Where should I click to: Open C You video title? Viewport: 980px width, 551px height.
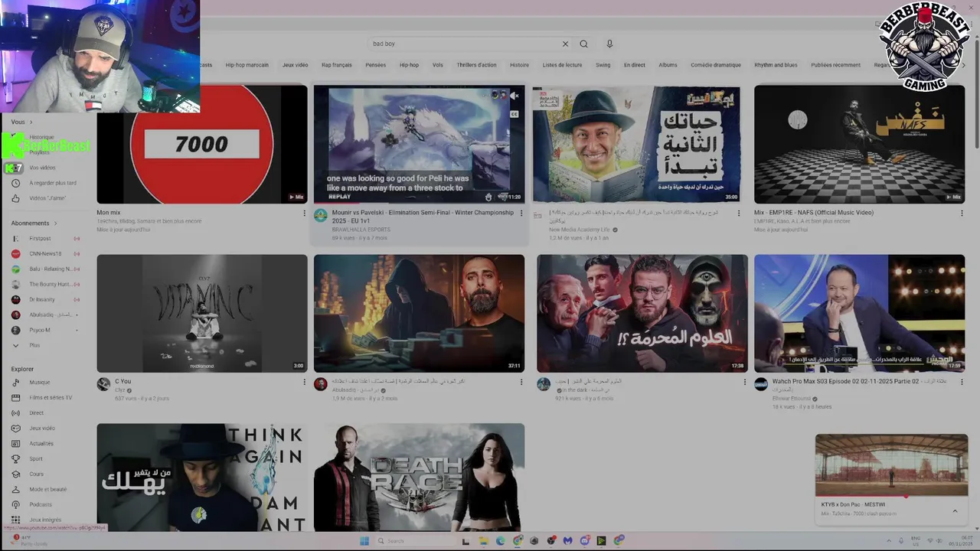point(123,381)
